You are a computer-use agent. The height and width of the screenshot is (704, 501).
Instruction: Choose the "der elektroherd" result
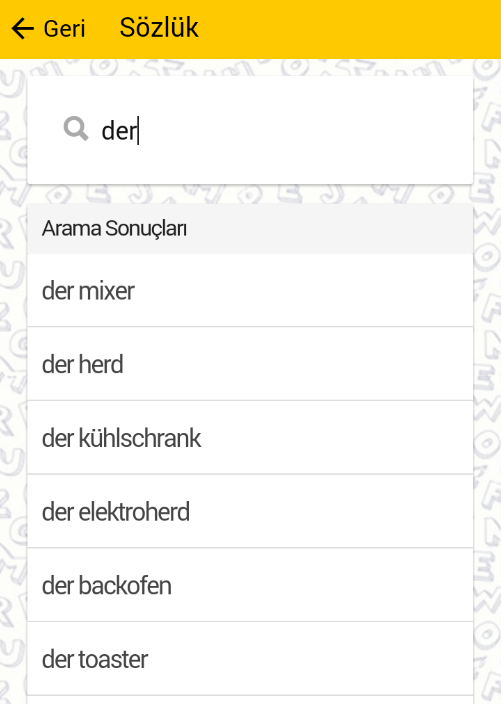(250, 511)
